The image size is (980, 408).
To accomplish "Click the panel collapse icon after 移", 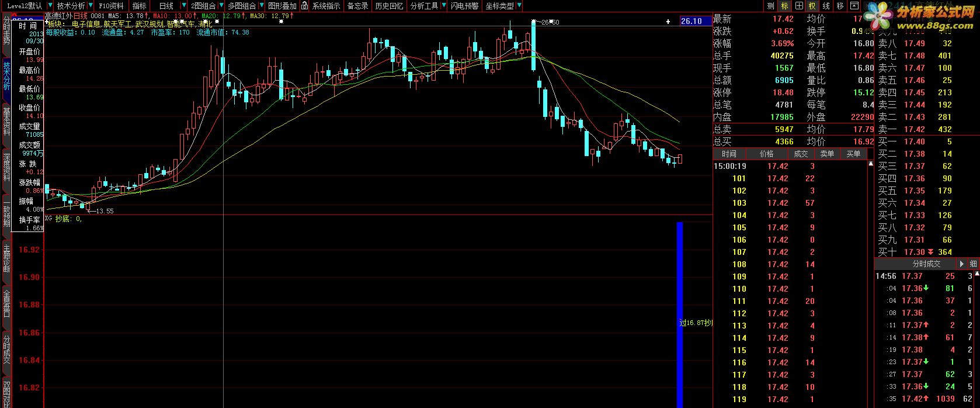I will coord(853,6).
